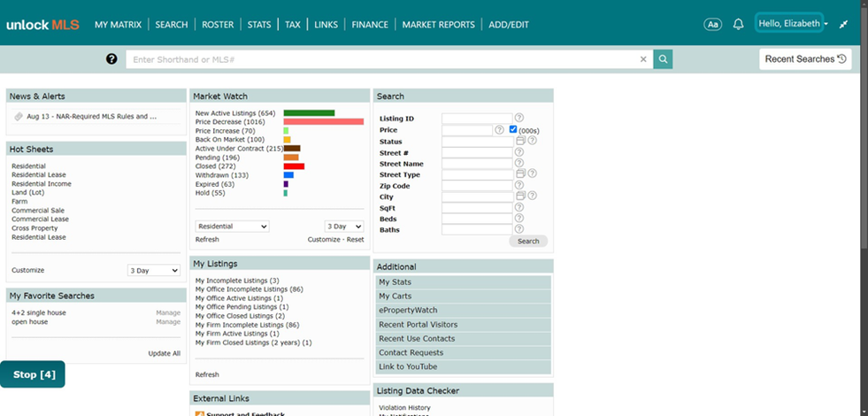The width and height of the screenshot is (868, 416).
Task: Open the STATS menu
Action: pyautogui.click(x=259, y=25)
